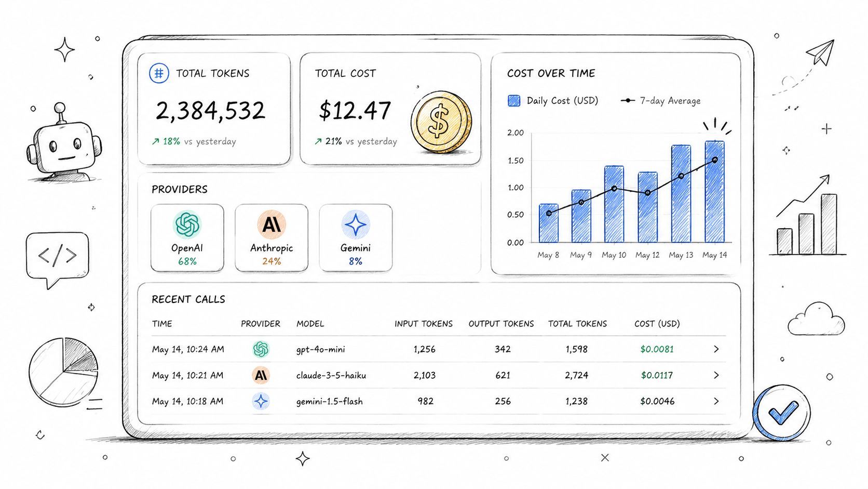Click the Anthropic icon in claude-3-5-haiku row

pyautogui.click(x=261, y=375)
